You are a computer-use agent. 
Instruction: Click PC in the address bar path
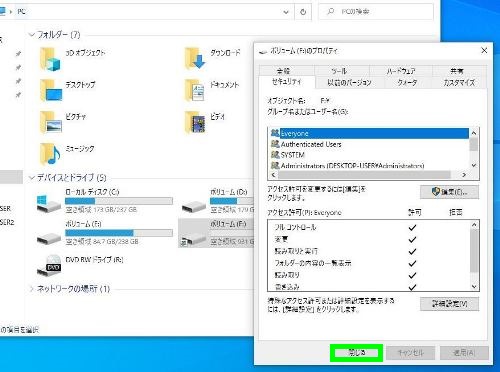point(21,12)
